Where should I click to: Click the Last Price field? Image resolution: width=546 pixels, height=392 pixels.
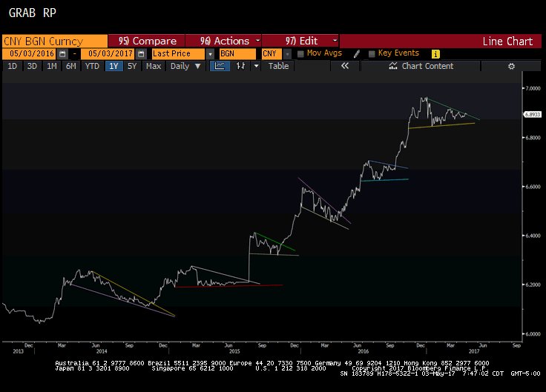coord(178,54)
